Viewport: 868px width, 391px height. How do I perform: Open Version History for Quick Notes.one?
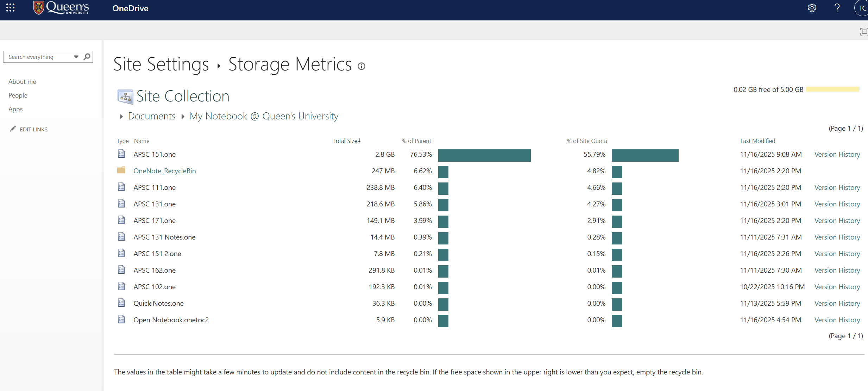click(837, 303)
